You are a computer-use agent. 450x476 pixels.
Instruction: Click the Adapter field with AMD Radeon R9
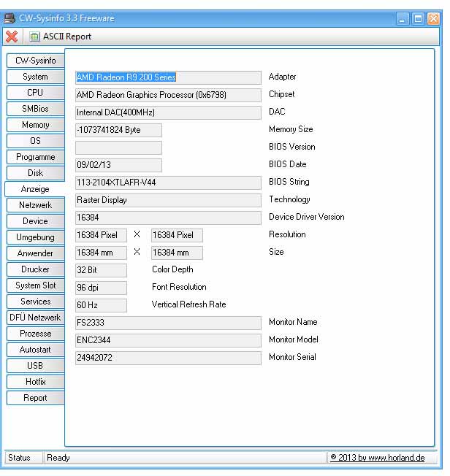168,77
